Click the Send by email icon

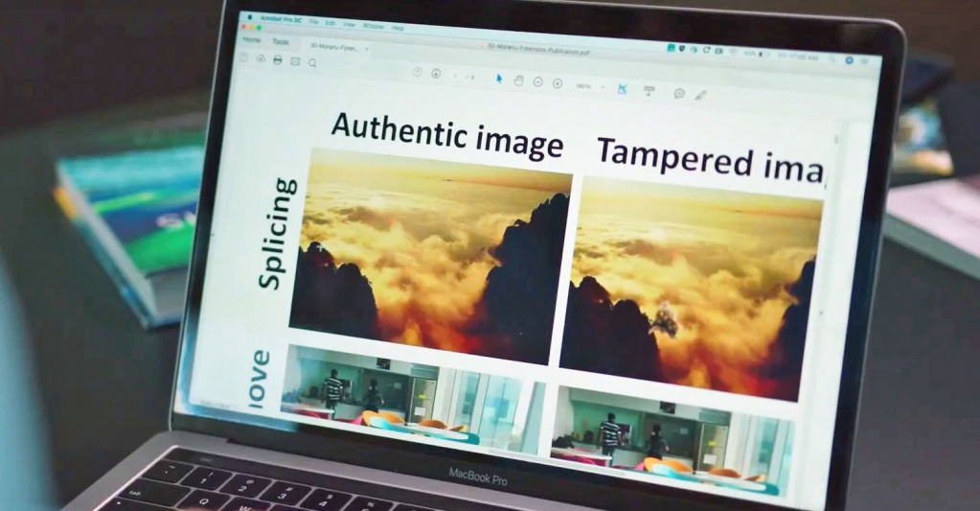click(x=295, y=61)
